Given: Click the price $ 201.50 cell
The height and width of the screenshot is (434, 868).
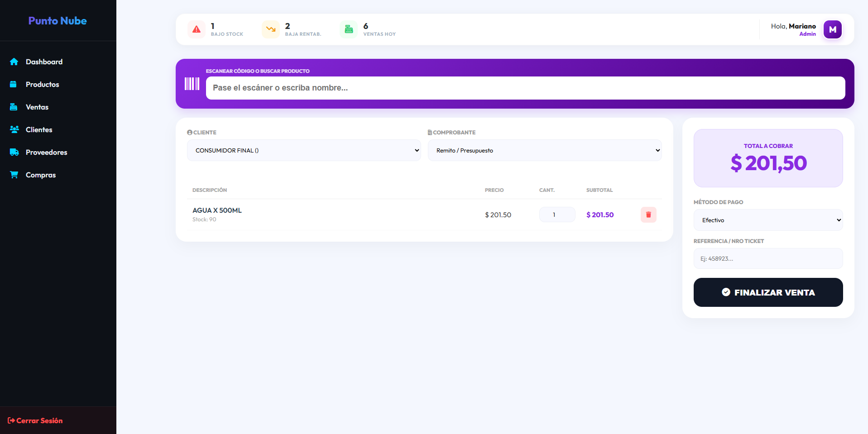Looking at the screenshot, I should click(498, 215).
